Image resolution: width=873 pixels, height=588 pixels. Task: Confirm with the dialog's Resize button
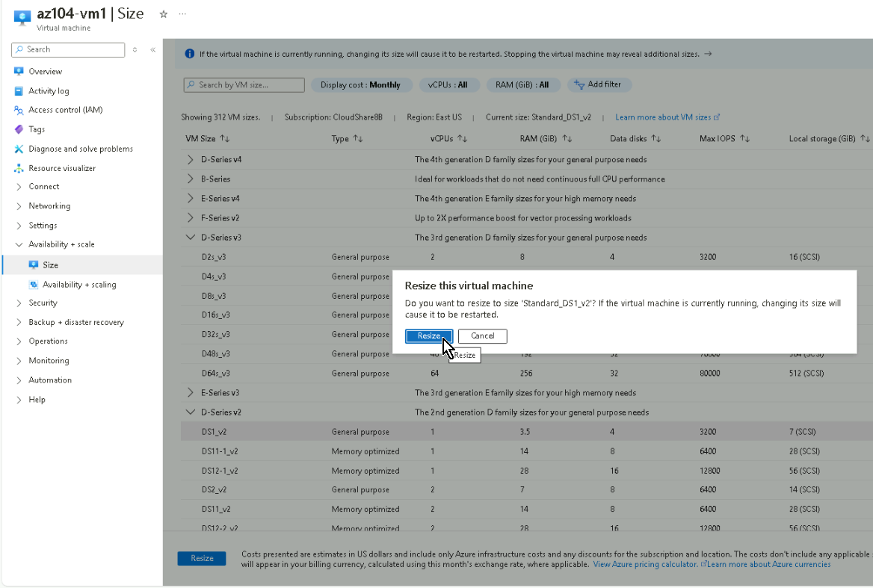tap(429, 336)
